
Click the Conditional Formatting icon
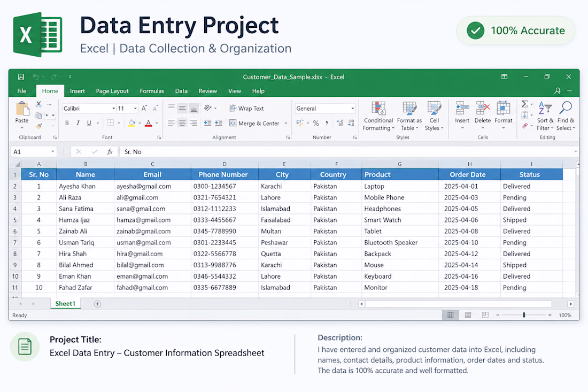click(378, 108)
